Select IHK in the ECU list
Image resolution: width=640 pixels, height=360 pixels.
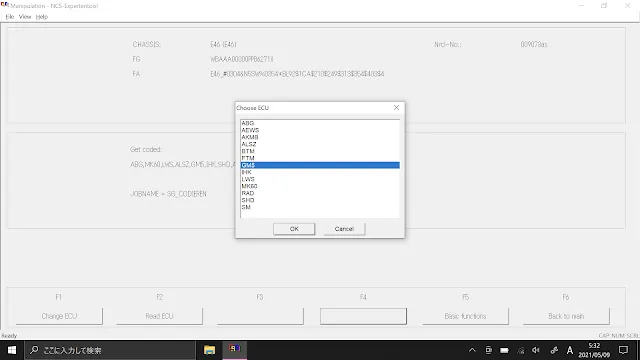pyautogui.click(x=320, y=172)
